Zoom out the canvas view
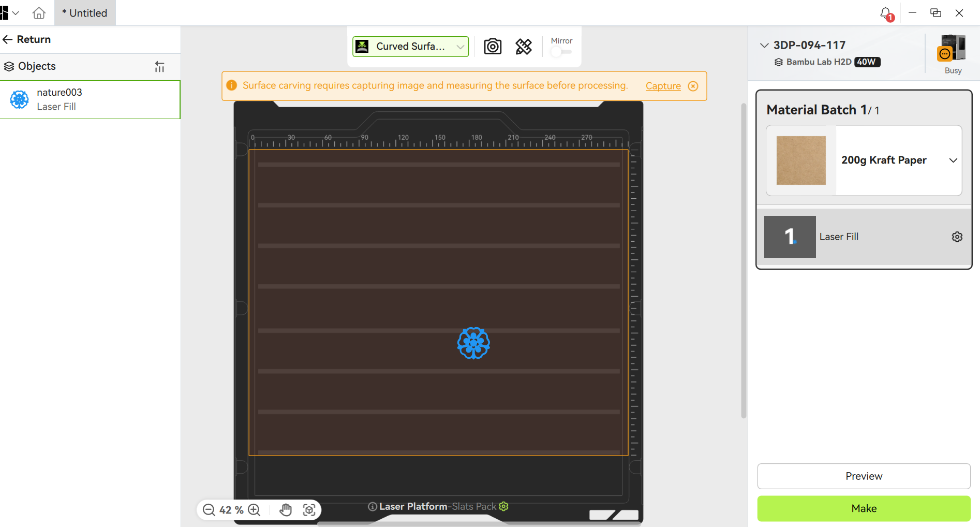This screenshot has width=980, height=527. 209,510
